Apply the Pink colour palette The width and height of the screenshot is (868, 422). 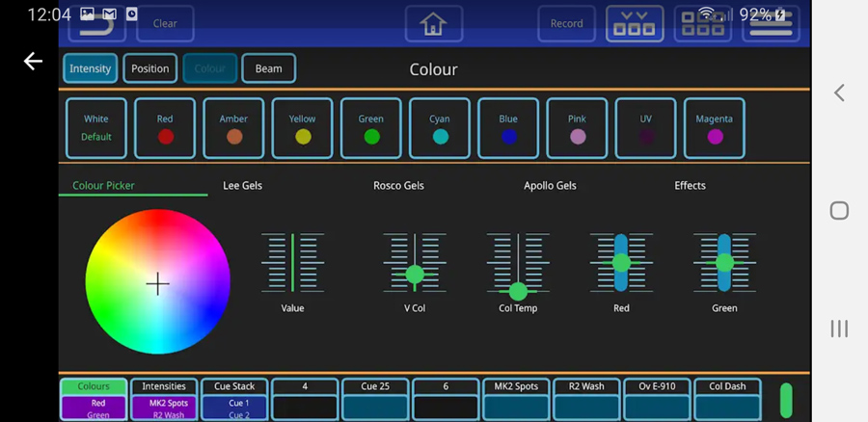click(x=577, y=128)
